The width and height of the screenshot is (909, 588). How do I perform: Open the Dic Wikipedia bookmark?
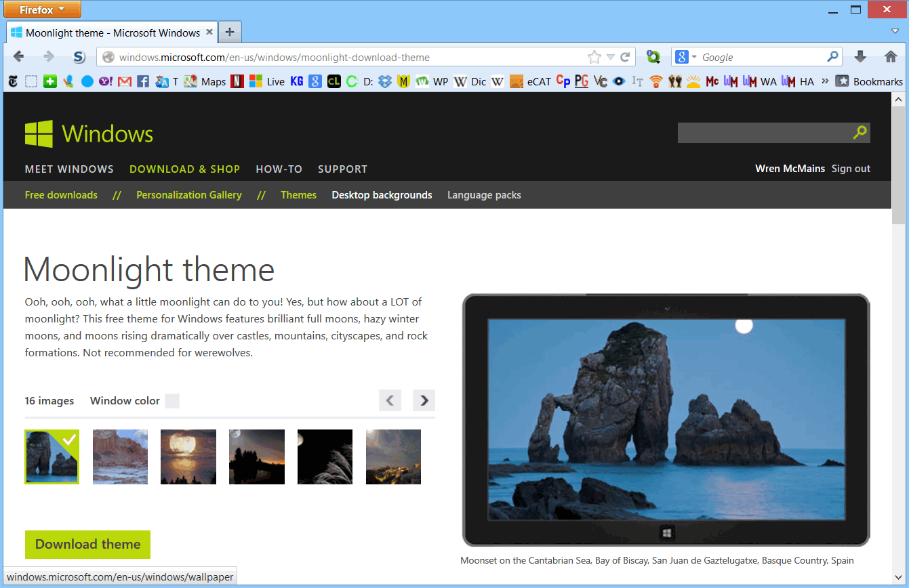pyautogui.click(x=470, y=81)
